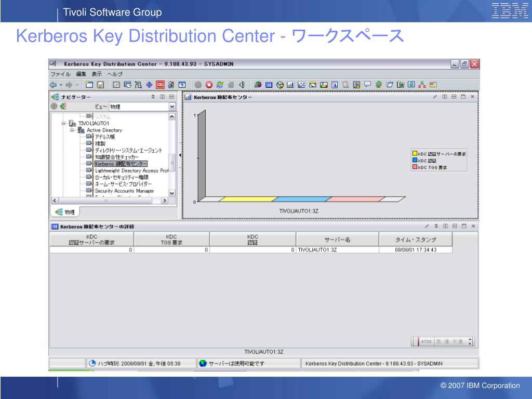Select アドレス帳 in navigator tree
Image resolution: width=532 pixels, height=399 pixels.
[x=105, y=137]
